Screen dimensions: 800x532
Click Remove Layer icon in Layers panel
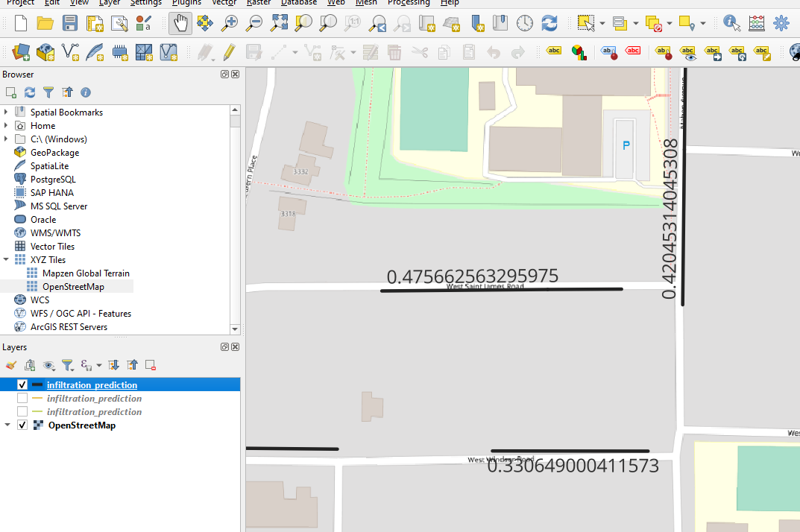tap(151, 365)
